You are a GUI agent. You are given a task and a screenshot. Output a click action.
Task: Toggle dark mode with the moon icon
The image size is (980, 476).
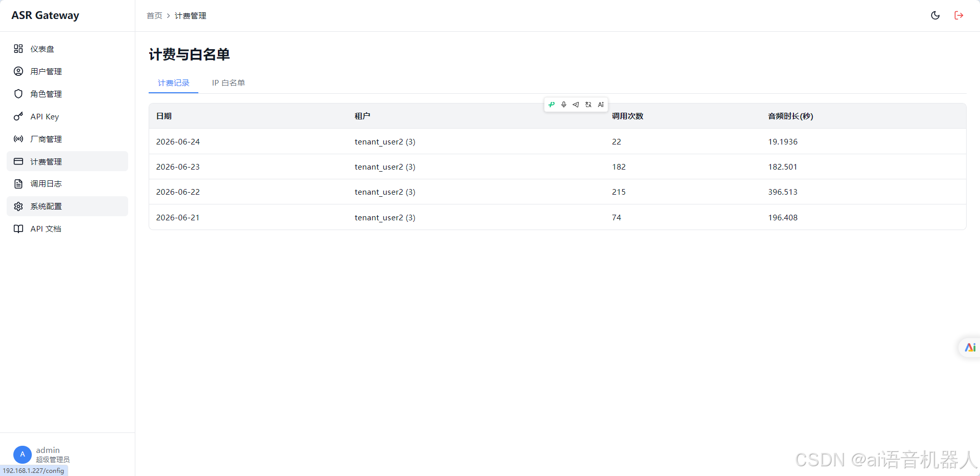coord(935,15)
